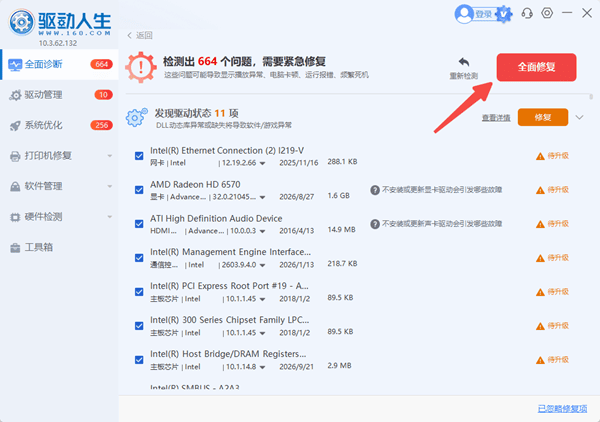Open the VIP badge icon

[504, 14]
